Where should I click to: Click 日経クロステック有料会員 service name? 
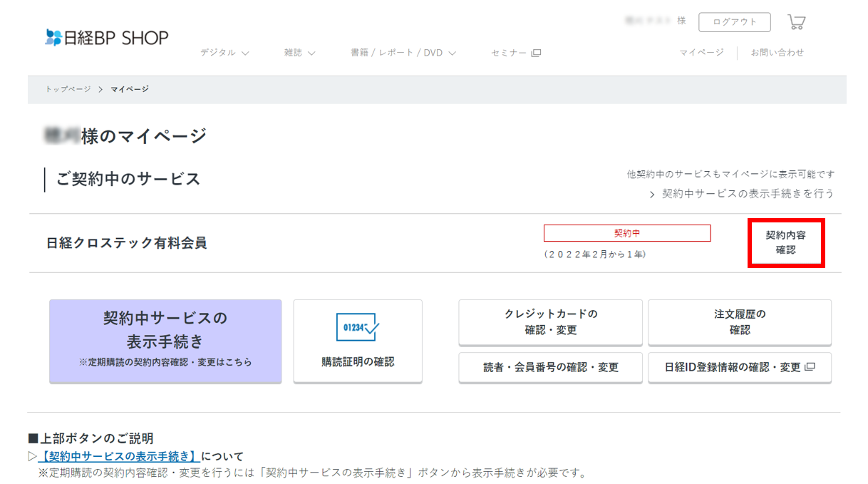click(127, 243)
